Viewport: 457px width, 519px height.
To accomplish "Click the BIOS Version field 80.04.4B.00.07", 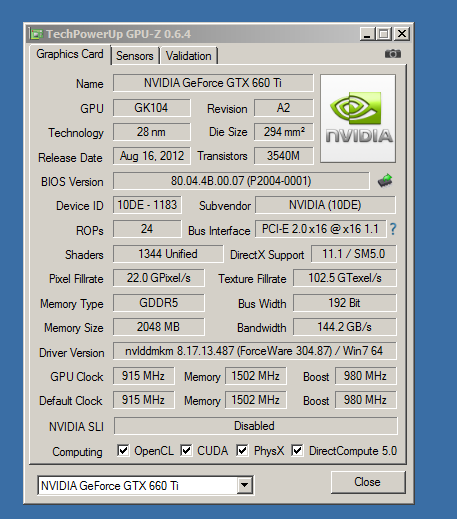I will 241,181.
